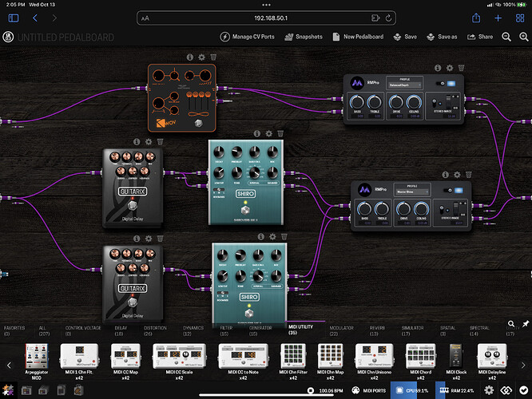Zoom in the pedalboard view
The width and height of the screenshot is (532, 399).
(x=524, y=37)
